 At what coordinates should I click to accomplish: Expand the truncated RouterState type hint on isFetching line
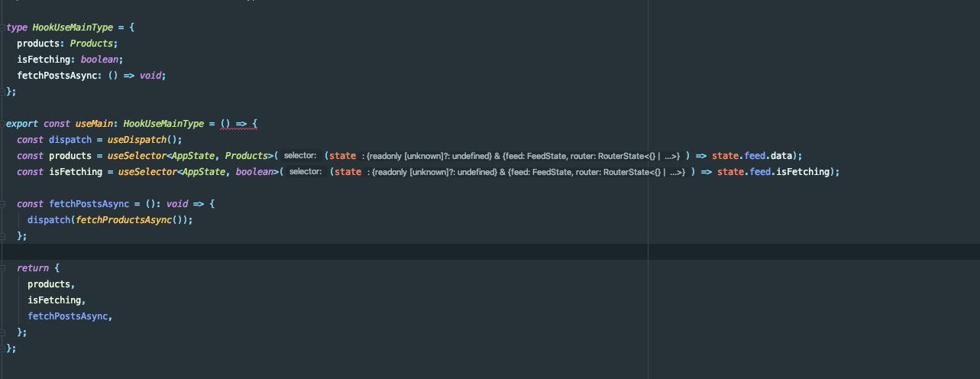click(677, 172)
